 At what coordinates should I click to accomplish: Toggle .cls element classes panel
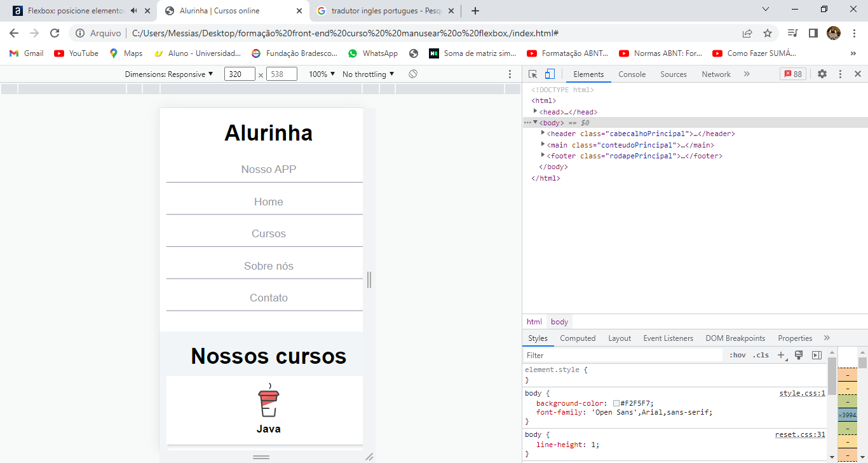click(761, 355)
